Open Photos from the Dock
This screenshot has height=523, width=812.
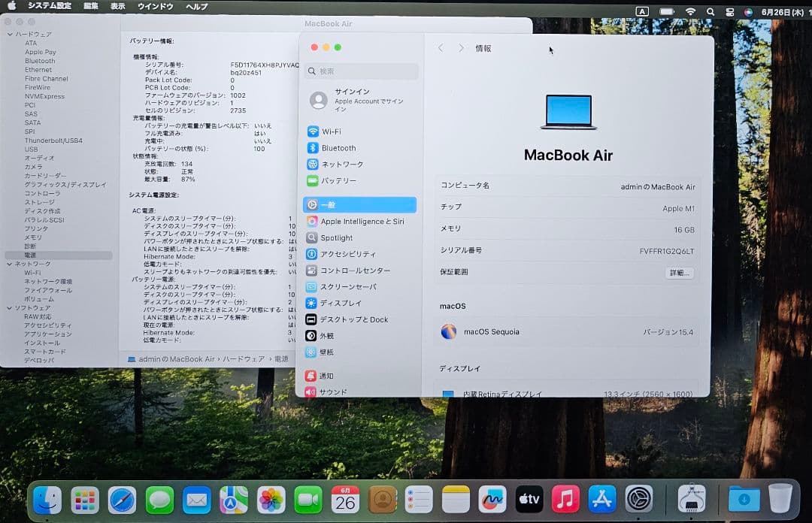click(x=271, y=500)
